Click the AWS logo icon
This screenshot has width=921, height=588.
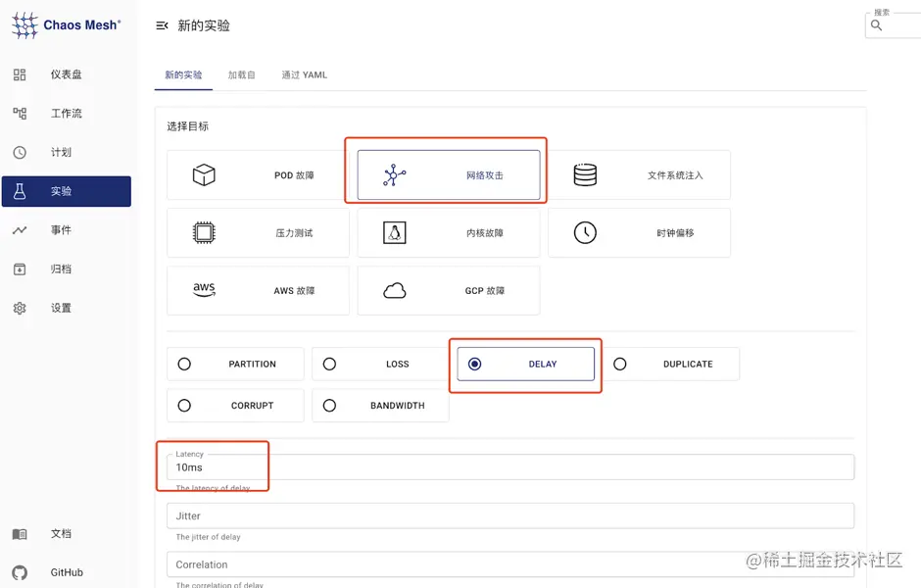click(x=204, y=290)
